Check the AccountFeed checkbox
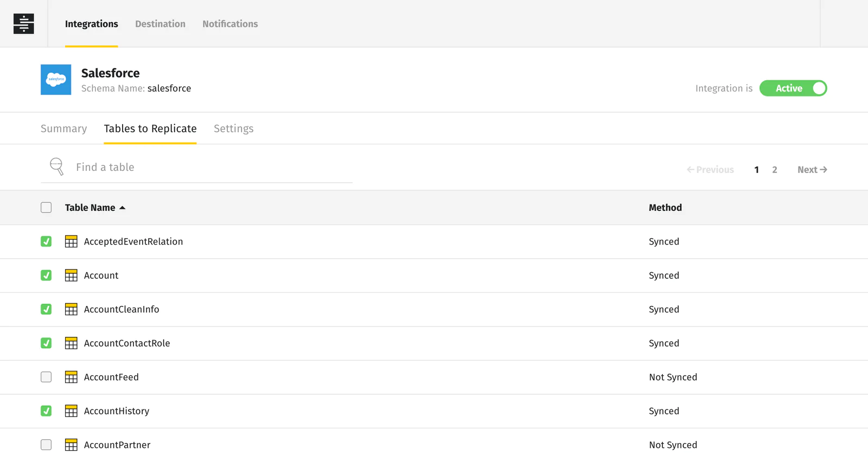 [46, 377]
